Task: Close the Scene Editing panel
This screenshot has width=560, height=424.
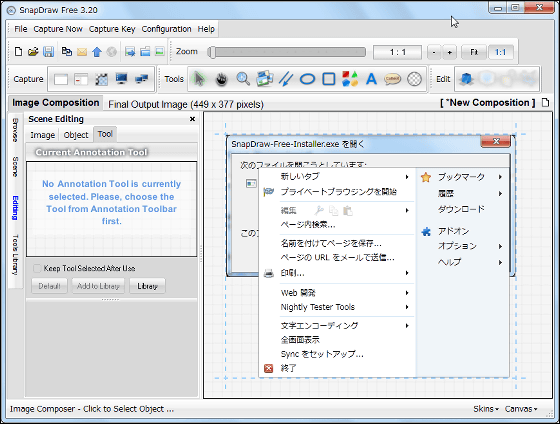Action: tap(192, 119)
